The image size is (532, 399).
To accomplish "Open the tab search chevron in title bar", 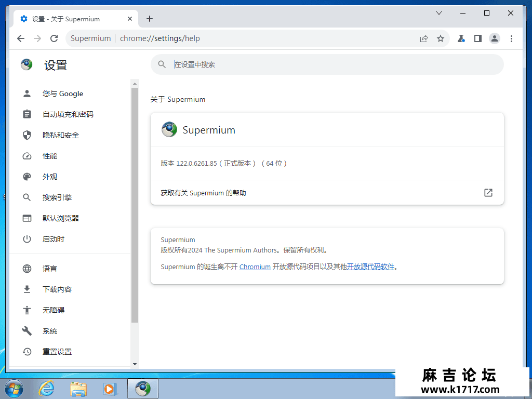I will point(438,13).
